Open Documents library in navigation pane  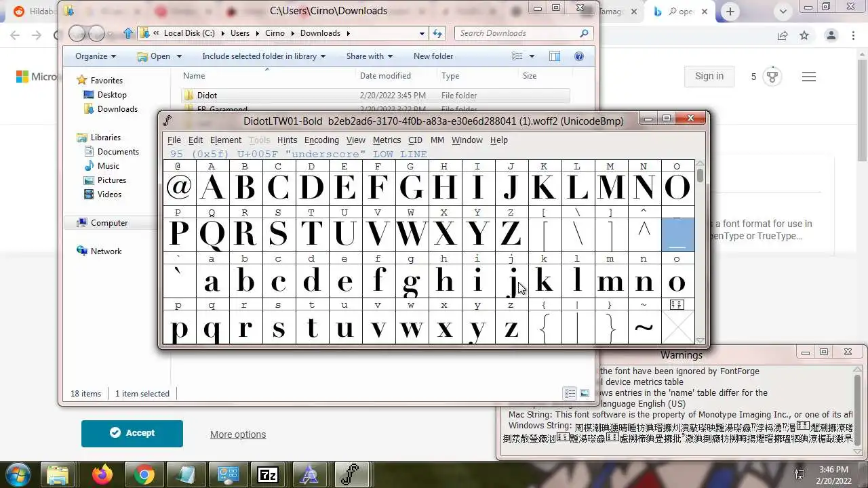click(x=118, y=152)
